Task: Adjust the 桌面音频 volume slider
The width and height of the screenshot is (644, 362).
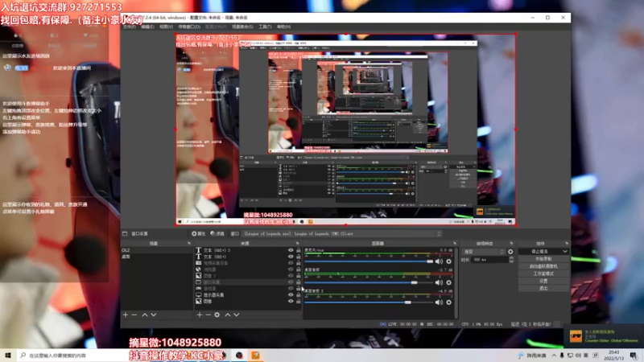Action: coord(369,282)
